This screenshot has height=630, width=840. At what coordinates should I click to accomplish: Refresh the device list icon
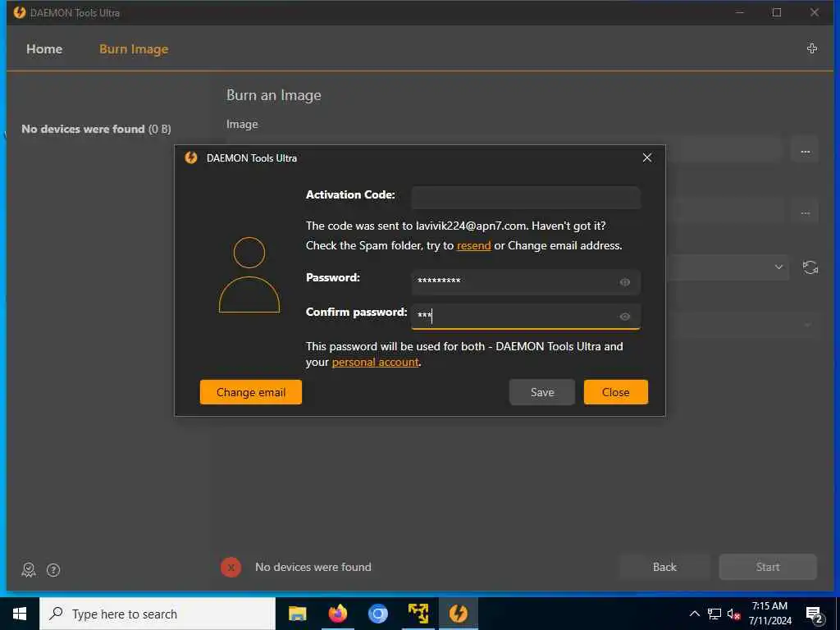tap(810, 267)
